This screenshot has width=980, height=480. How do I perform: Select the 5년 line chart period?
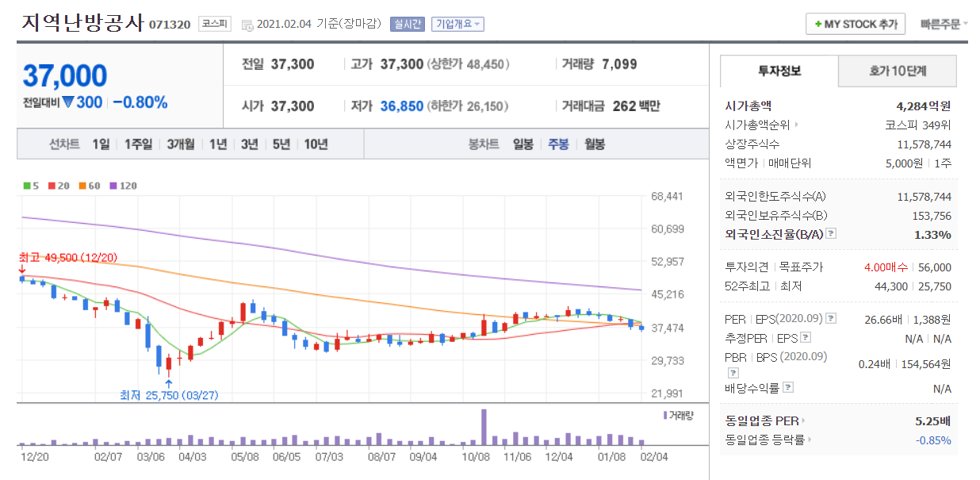click(281, 144)
